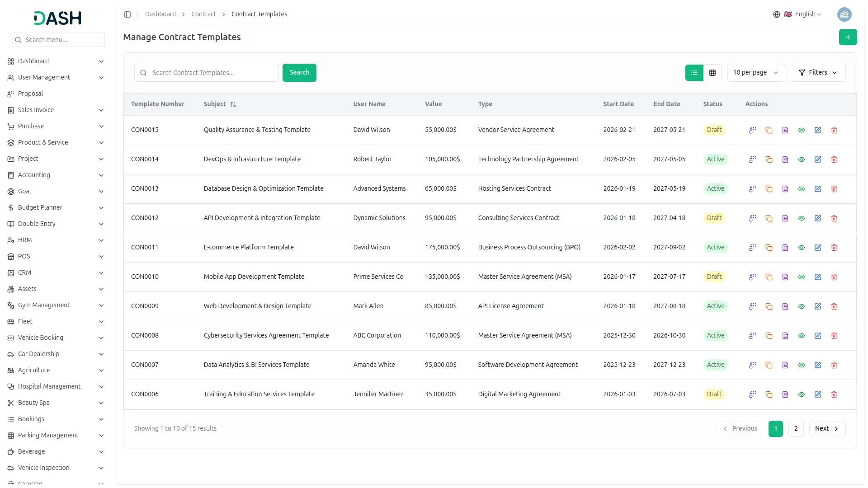Edit the DevOps & Infrastructure Template
Viewport: 868px width, 488px height.
click(818, 160)
